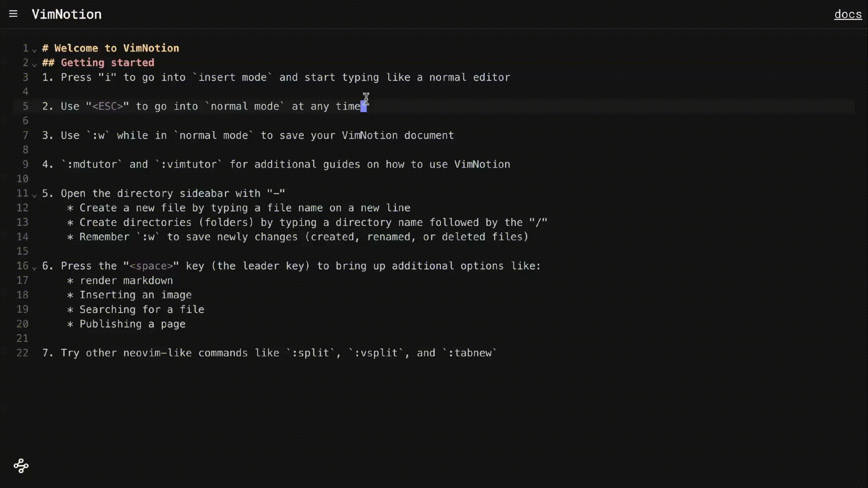Place cursor on the "<ESC>" text
Image resolution: width=868 pixels, height=488 pixels.
tap(108, 107)
